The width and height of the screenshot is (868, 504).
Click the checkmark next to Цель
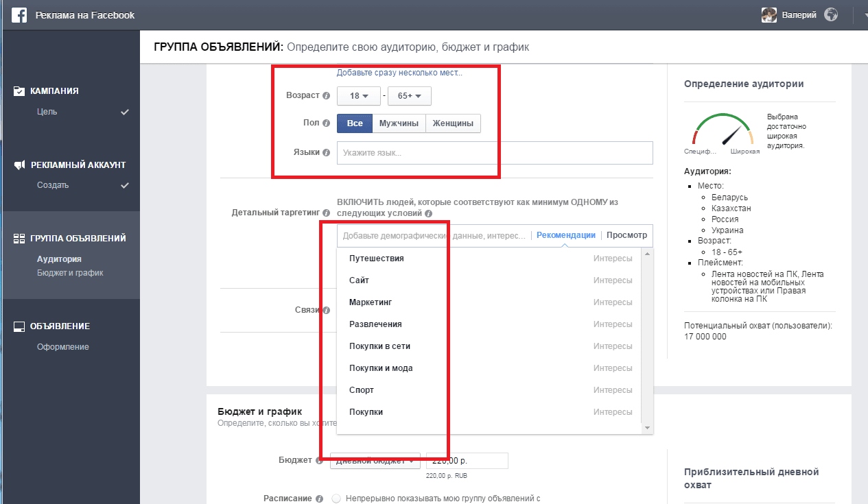125,111
